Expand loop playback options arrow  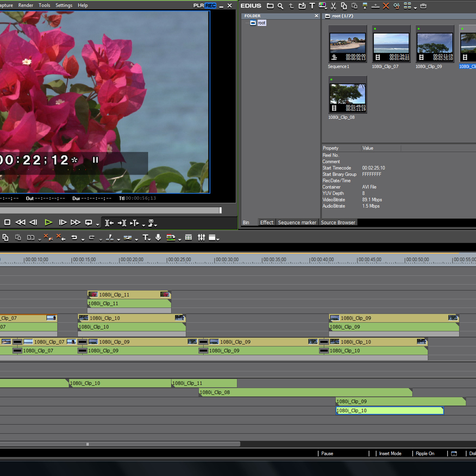[x=98, y=225]
